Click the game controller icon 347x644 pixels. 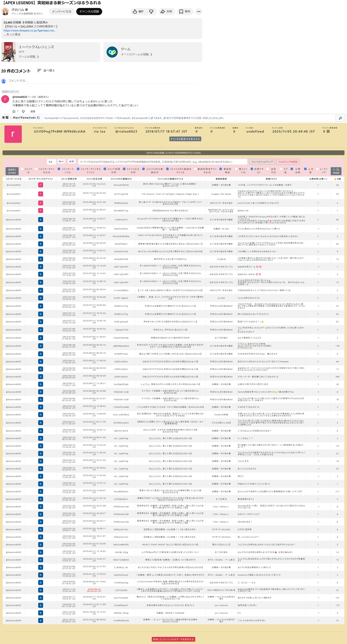[112, 52]
